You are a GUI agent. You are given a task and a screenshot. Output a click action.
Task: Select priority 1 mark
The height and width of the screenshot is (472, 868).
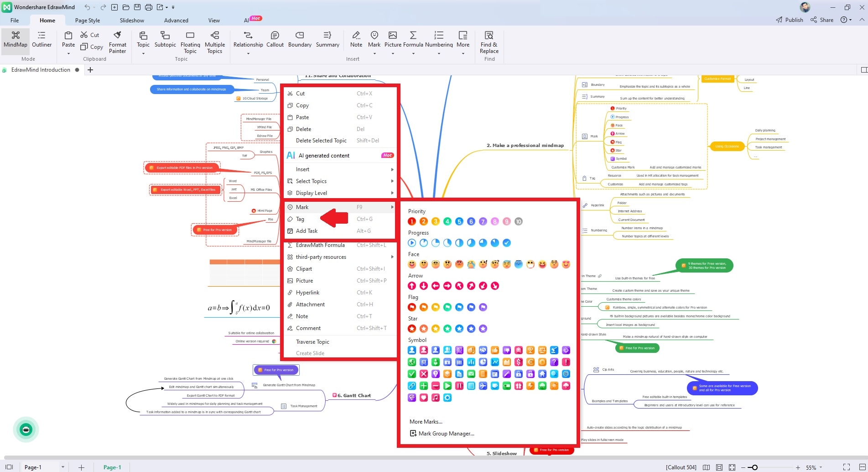[x=412, y=221]
